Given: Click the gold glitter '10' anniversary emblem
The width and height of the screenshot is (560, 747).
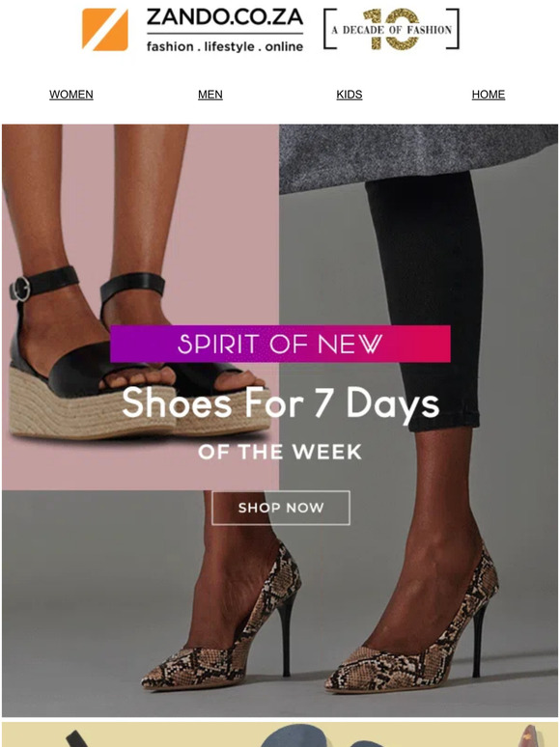Looking at the screenshot, I should [x=395, y=29].
